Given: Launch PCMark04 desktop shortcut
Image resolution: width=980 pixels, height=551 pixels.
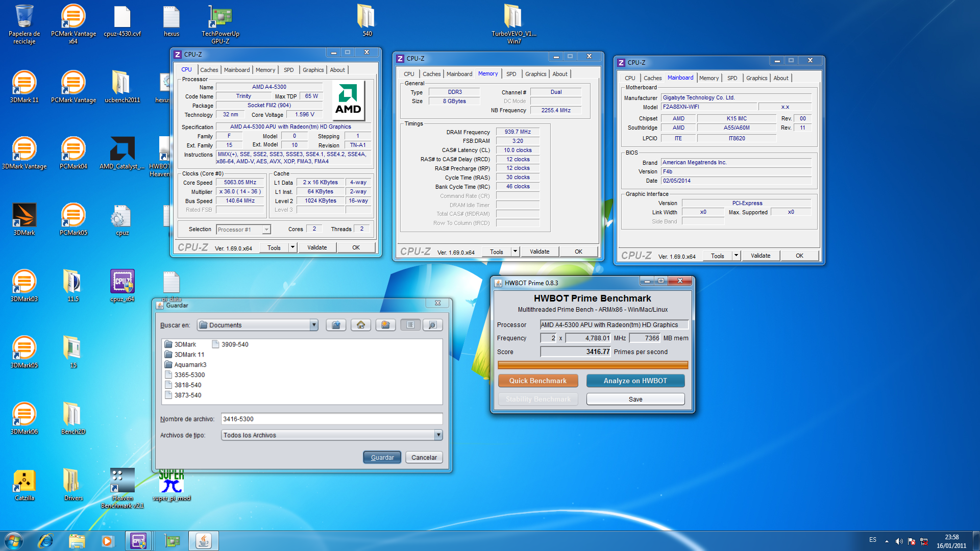Looking at the screenshot, I should (x=73, y=154).
